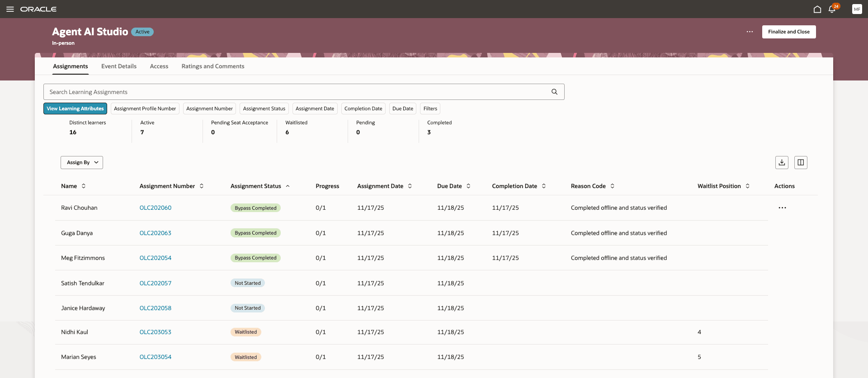Click Pending Seat Acceptance count 0
This screenshot has height=378, width=868.
point(213,132)
